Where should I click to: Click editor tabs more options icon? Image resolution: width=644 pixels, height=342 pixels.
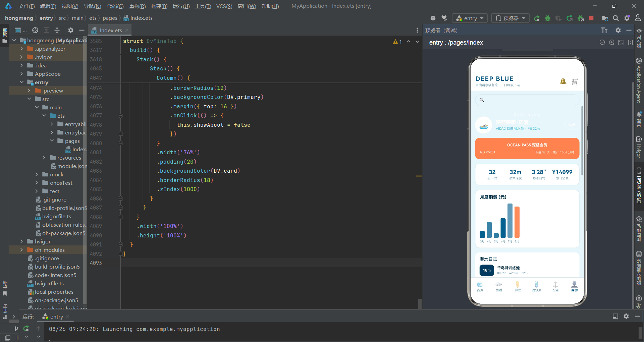click(417, 30)
